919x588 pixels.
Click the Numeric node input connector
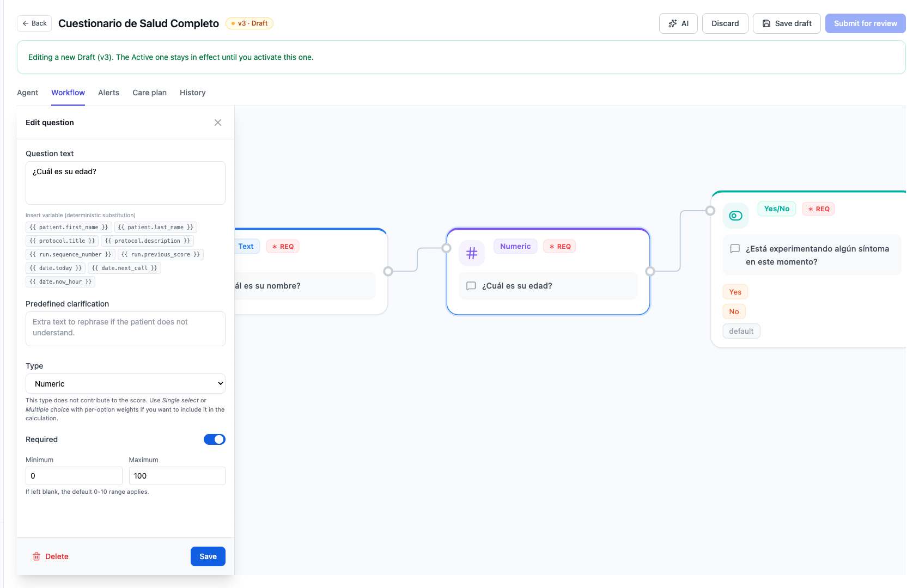click(x=446, y=248)
